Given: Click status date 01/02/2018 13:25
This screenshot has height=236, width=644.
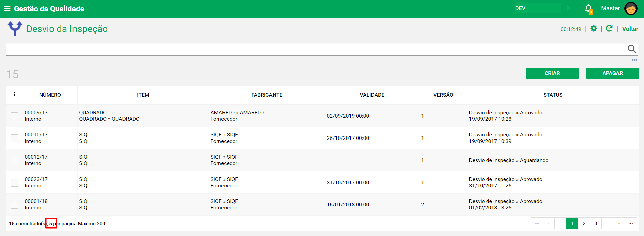Looking at the screenshot, I should click(x=490, y=208).
